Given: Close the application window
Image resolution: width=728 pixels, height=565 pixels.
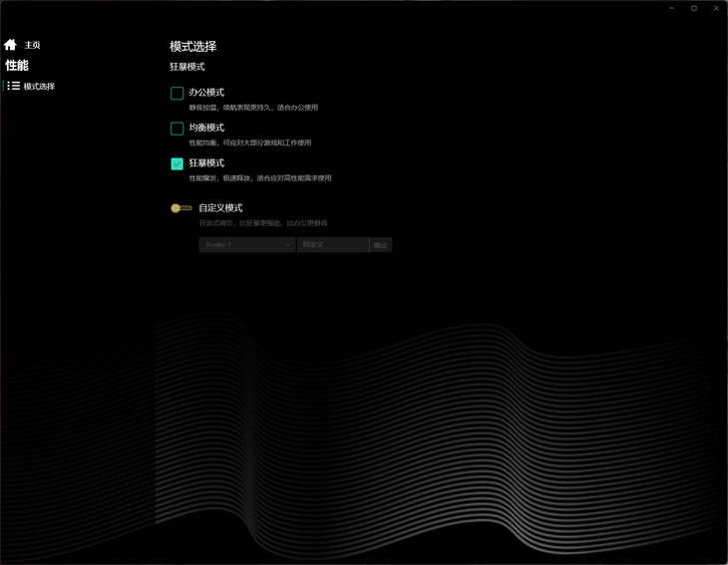Looking at the screenshot, I should (716, 8).
